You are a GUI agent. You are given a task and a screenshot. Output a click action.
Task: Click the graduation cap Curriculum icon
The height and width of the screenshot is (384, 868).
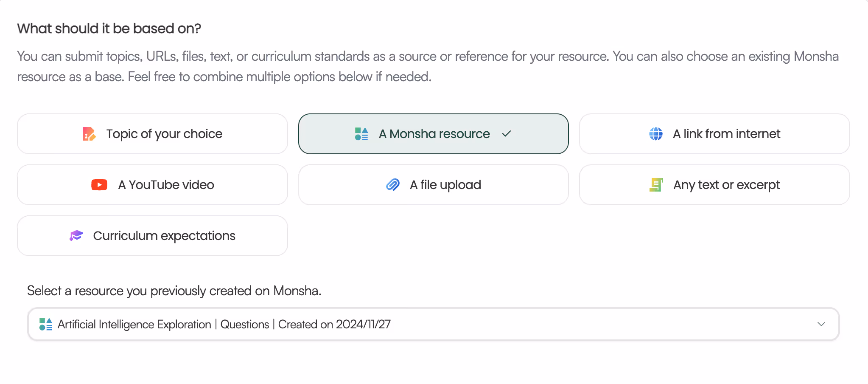(x=76, y=236)
